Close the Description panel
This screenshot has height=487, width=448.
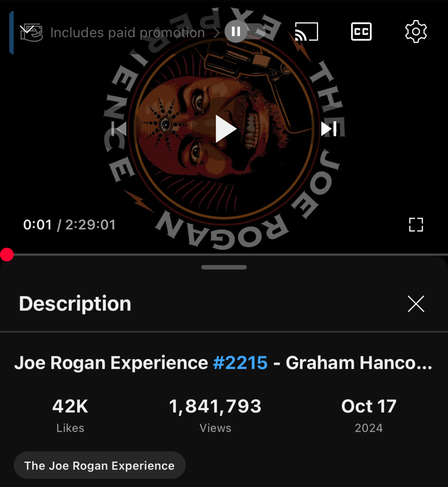(x=416, y=304)
